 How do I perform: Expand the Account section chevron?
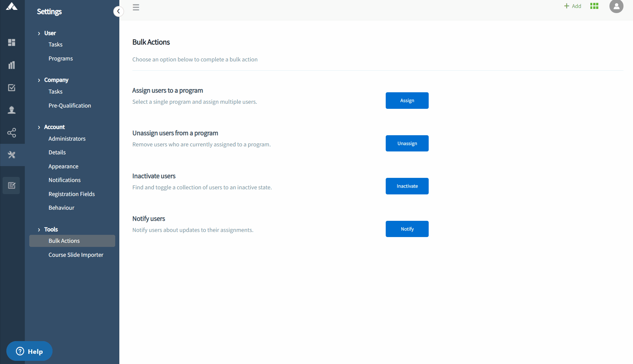39,127
